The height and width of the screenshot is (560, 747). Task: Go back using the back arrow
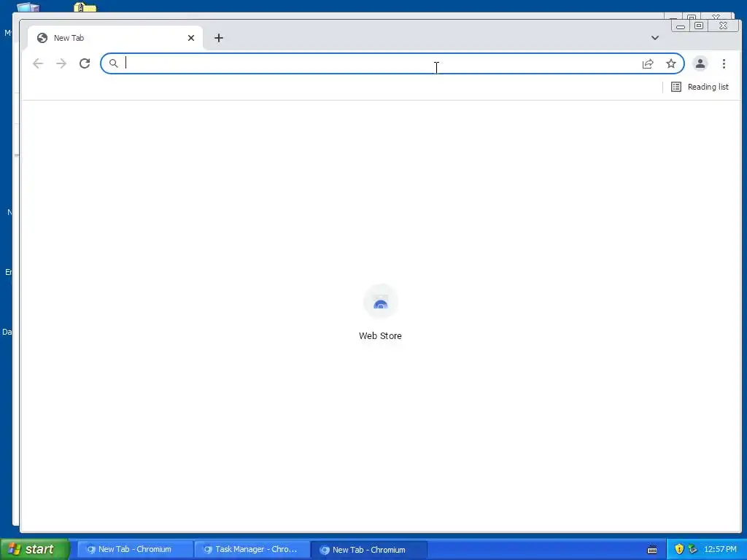pyautogui.click(x=38, y=63)
